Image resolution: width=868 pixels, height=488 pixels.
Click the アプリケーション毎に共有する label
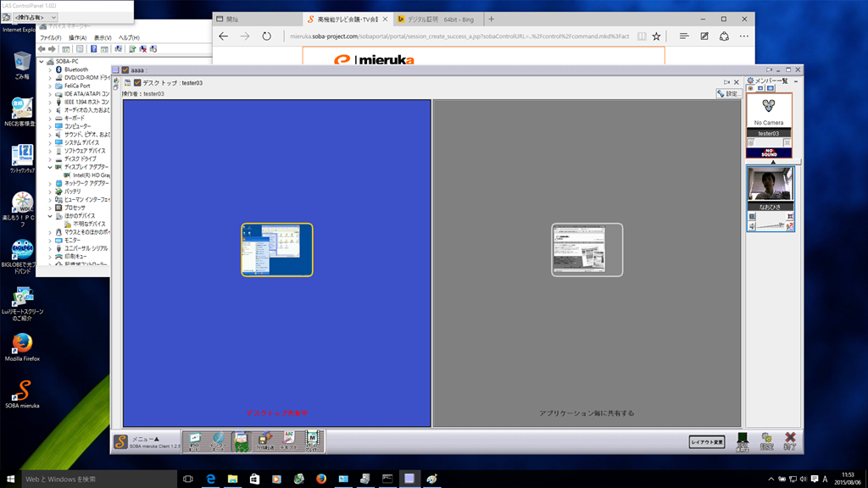[587, 413]
